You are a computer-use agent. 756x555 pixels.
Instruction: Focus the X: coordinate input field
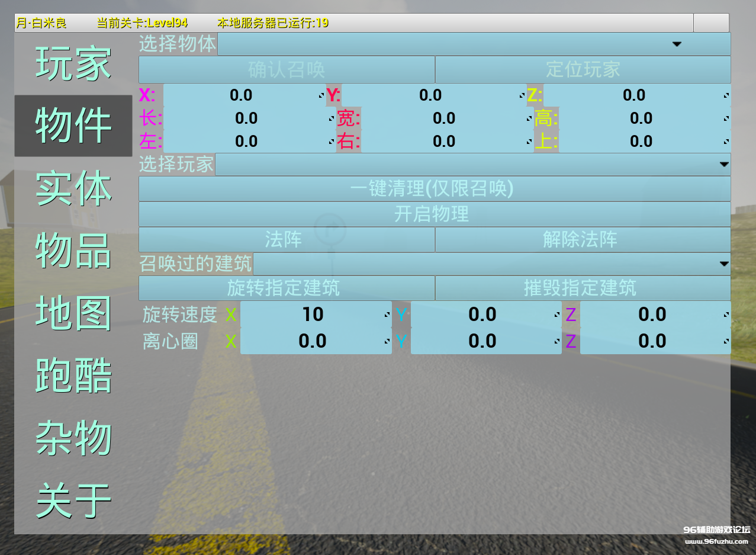point(245,95)
